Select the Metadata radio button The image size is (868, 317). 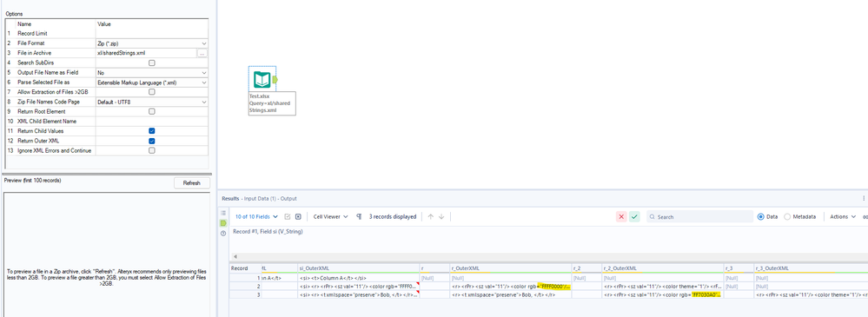coord(787,217)
